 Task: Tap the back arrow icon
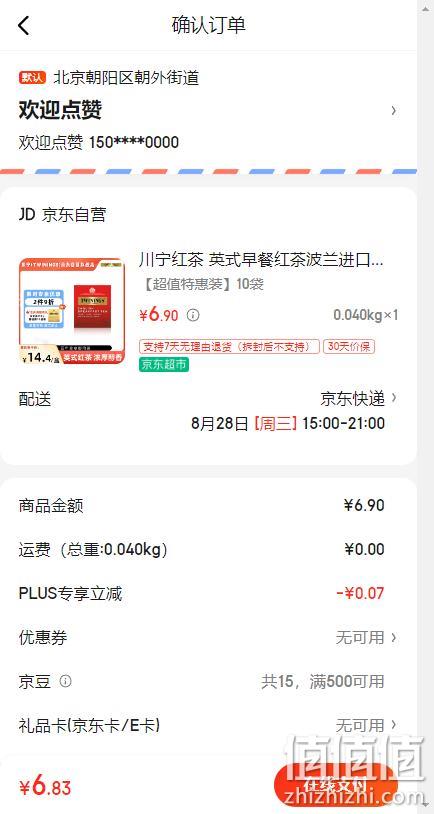click(x=23, y=25)
